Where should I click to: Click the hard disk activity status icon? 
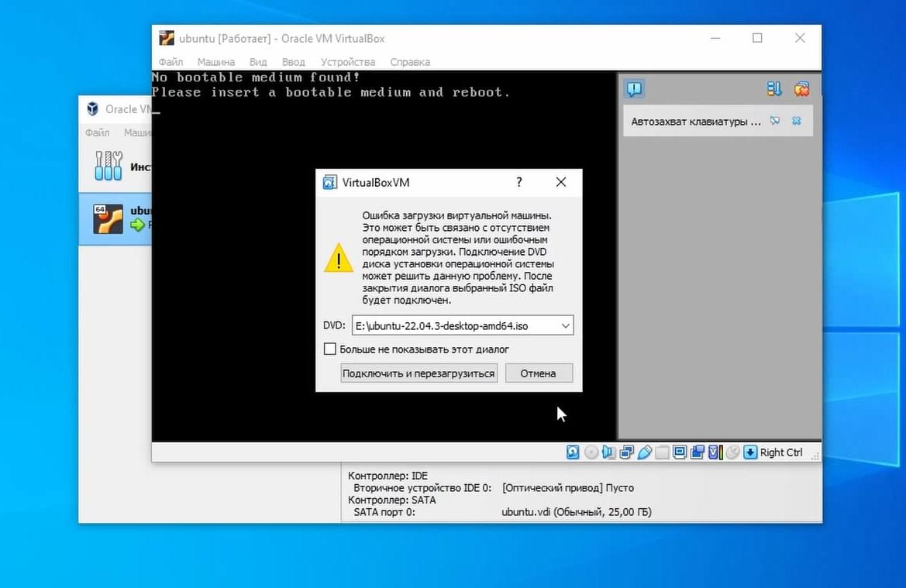pos(573,452)
